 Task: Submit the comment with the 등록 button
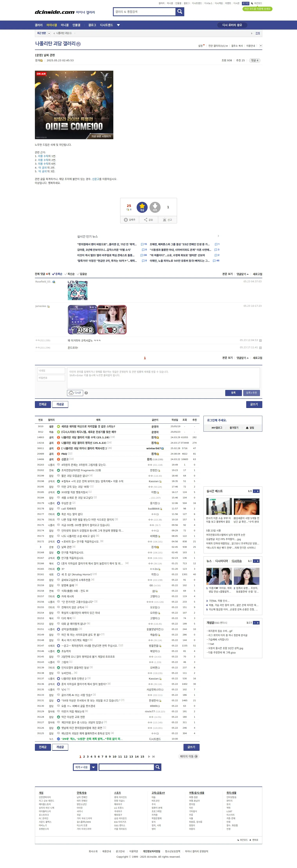point(233,393)
